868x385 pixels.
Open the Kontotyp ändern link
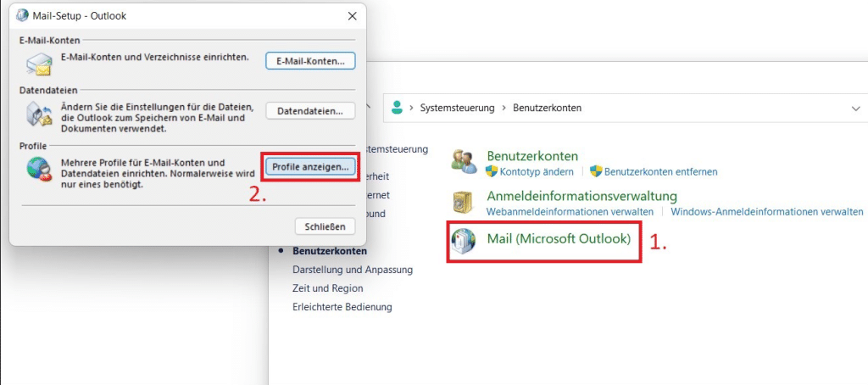[536, 172]
